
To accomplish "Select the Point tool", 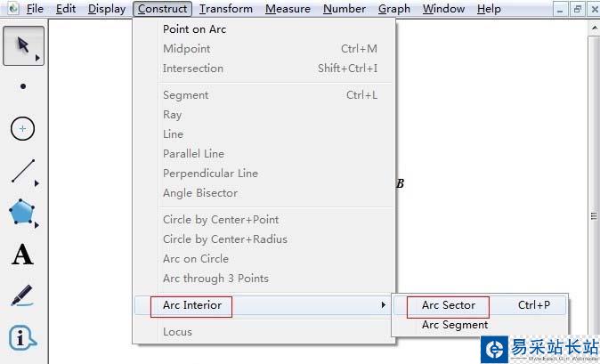I will click(x=23, y=87).
